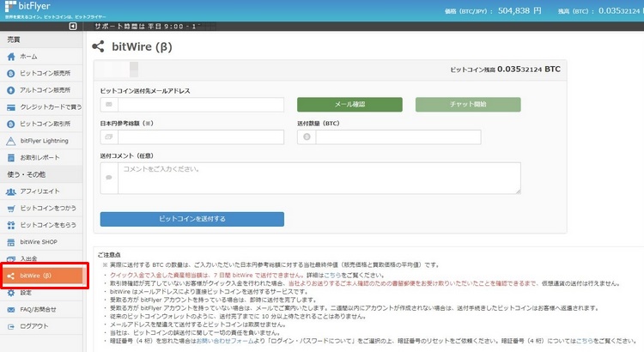Click share icon next to bitWire (β) heading

coord(98,46)
